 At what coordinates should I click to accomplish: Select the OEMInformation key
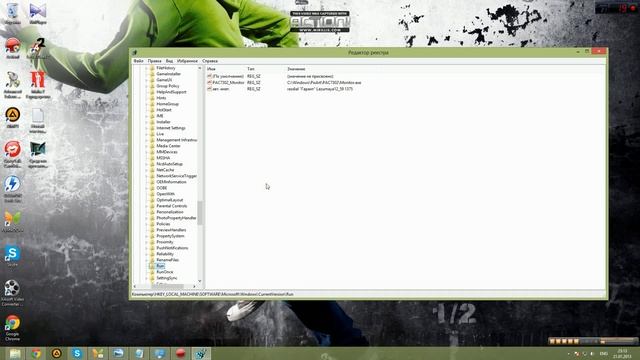click(171, 182)
